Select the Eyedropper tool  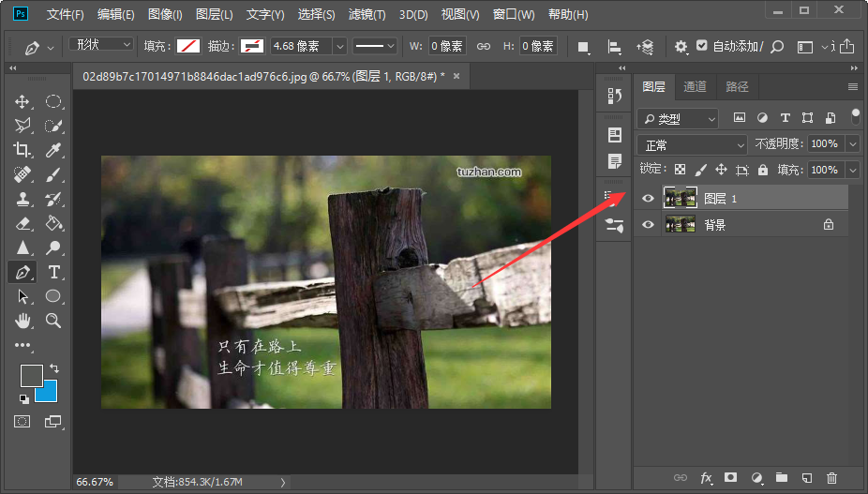[x=54, y=150]
